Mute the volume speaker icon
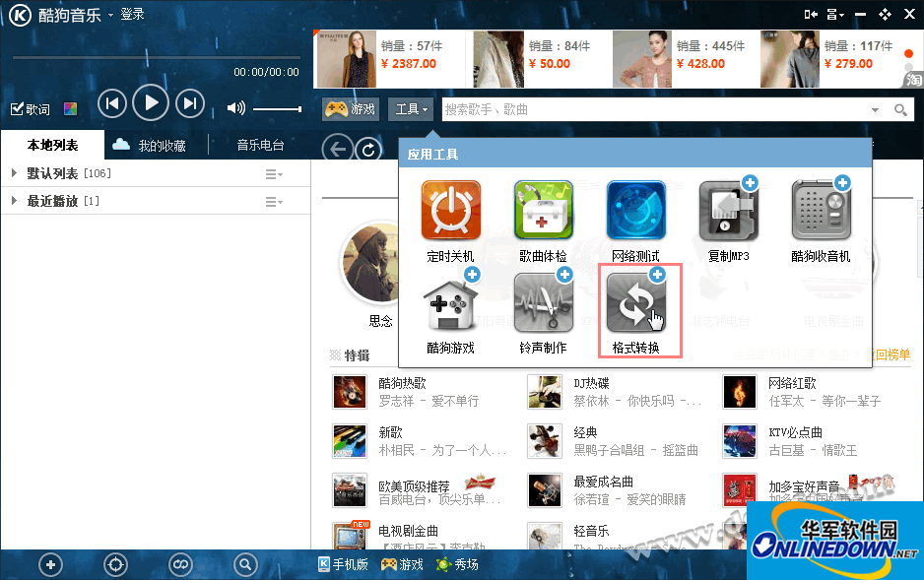Screen dimensions: 924x580 click(235, 108)
